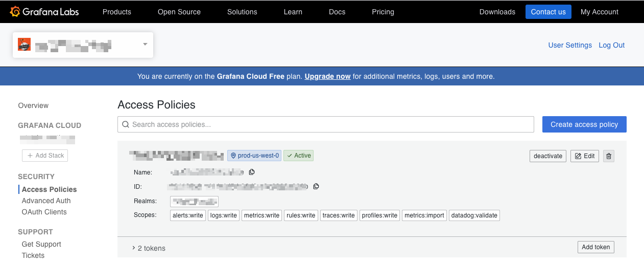The height and width of the screenshot is (263, 644).
Task: Open OAuth Clients in sidebar
Action: point(44,212)
